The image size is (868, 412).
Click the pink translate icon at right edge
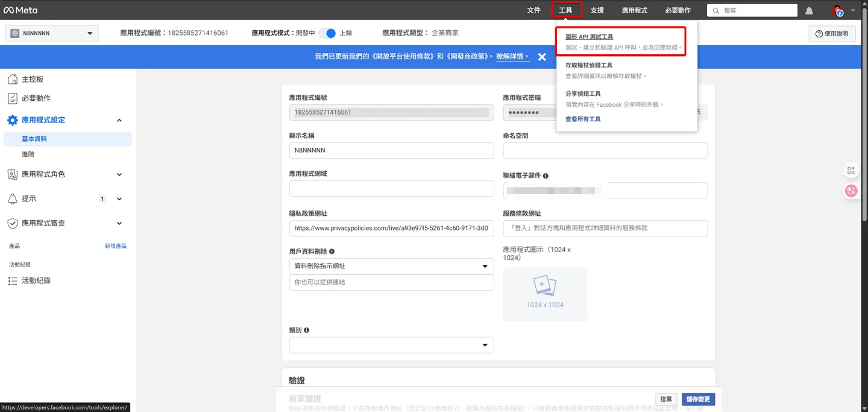(851, 191)
